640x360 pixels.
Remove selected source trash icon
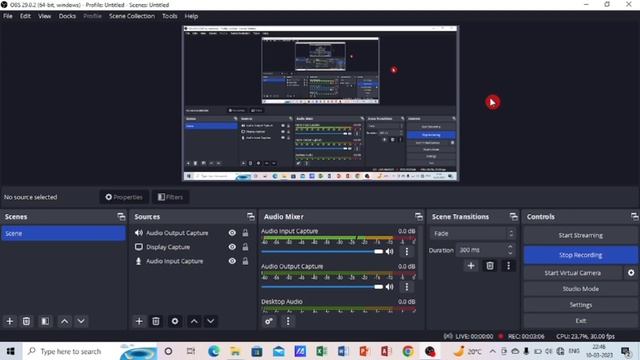pos(156,321)
